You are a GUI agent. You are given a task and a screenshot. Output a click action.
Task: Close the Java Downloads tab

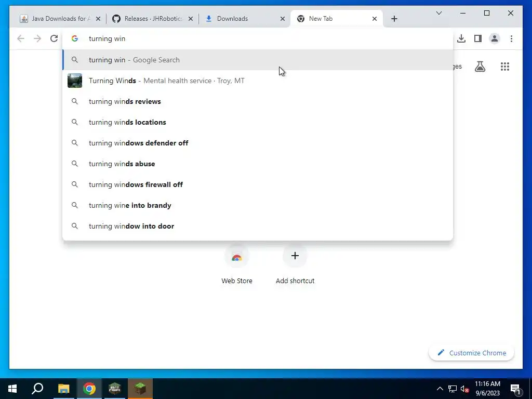pos(98,19)
